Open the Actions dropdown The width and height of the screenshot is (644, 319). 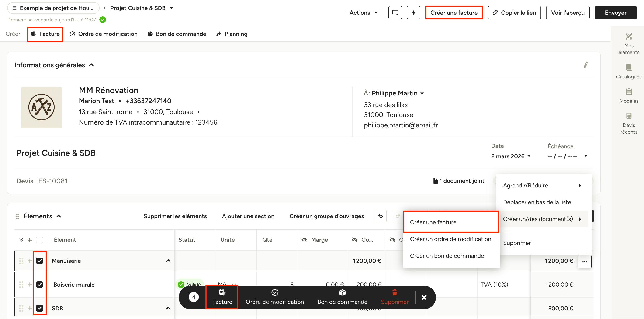click(x=364, y=13)
